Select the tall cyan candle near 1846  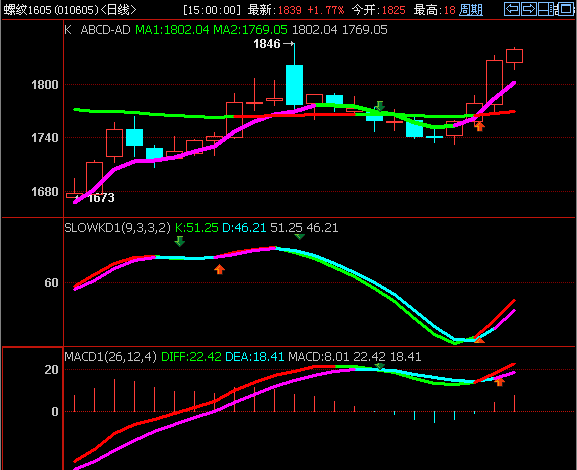click(294, 85)
